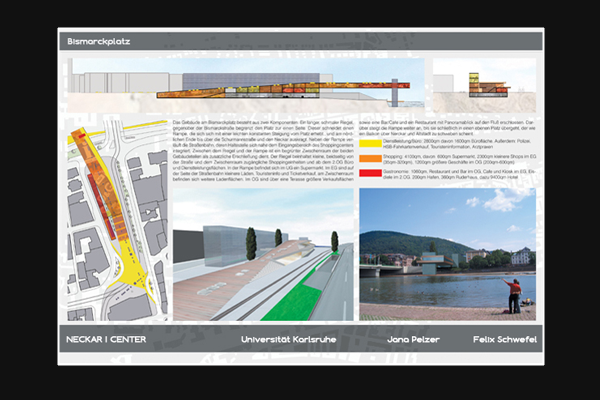Click the NECKAR I CENTER footer text
The image size is (600, 400).
click(x=106, y=339)
